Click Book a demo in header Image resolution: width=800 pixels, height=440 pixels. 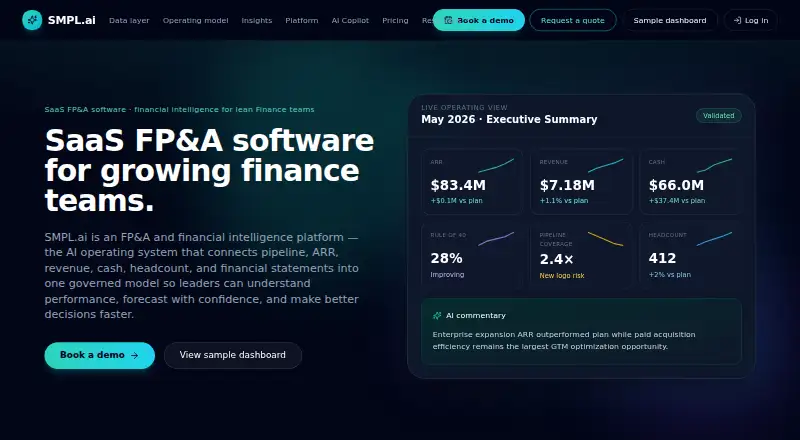tap(479, 20)
